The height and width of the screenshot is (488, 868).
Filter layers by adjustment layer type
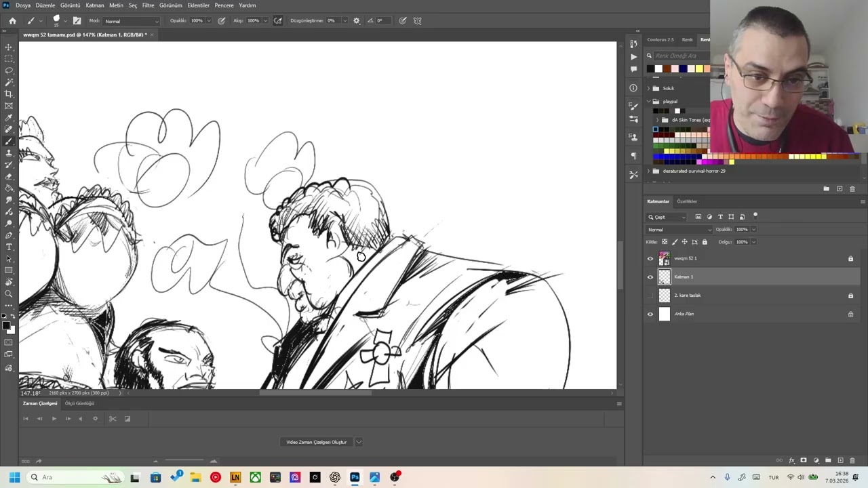click(x=709, y=217)
